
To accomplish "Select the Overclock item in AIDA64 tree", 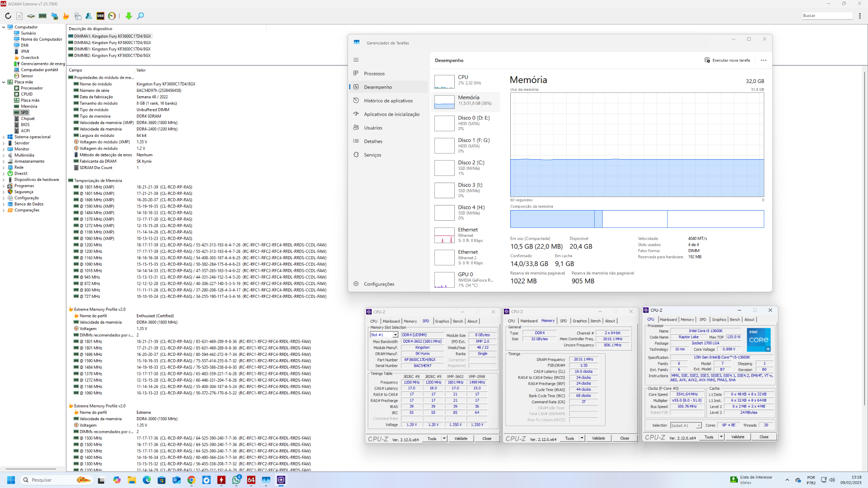I will [x=30, y=58].
